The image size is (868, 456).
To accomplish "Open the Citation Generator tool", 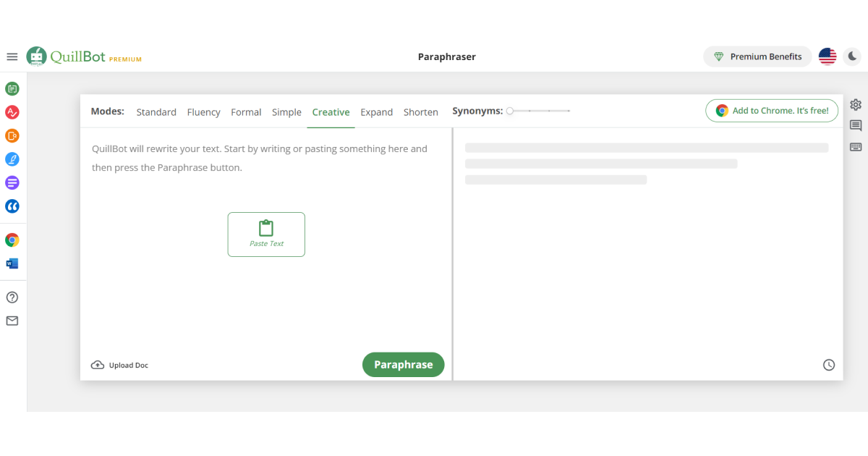I will 12,206.
